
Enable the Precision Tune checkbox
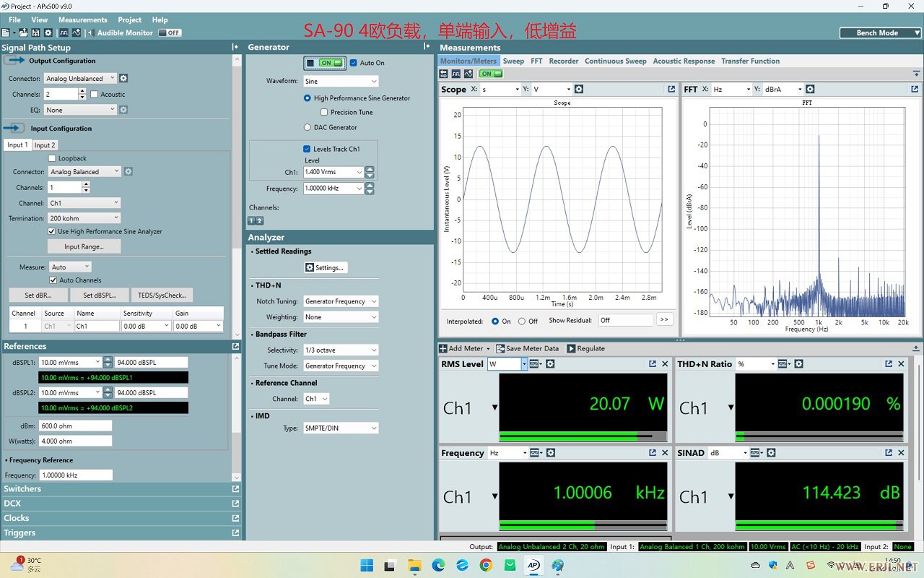[x=324, y=112]
